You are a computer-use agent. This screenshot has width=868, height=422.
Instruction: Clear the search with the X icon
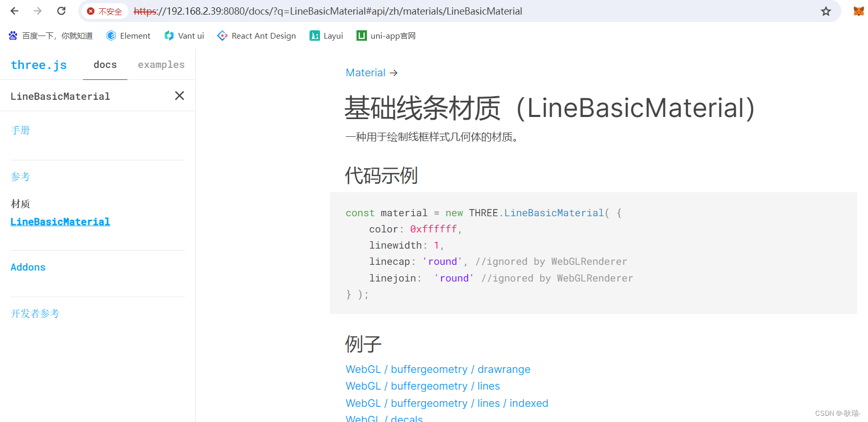pos(180,96)
